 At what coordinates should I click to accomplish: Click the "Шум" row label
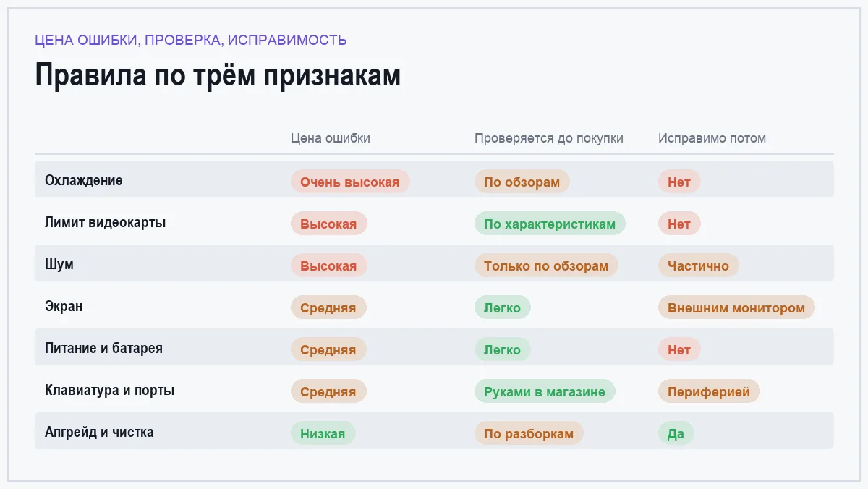59,264
